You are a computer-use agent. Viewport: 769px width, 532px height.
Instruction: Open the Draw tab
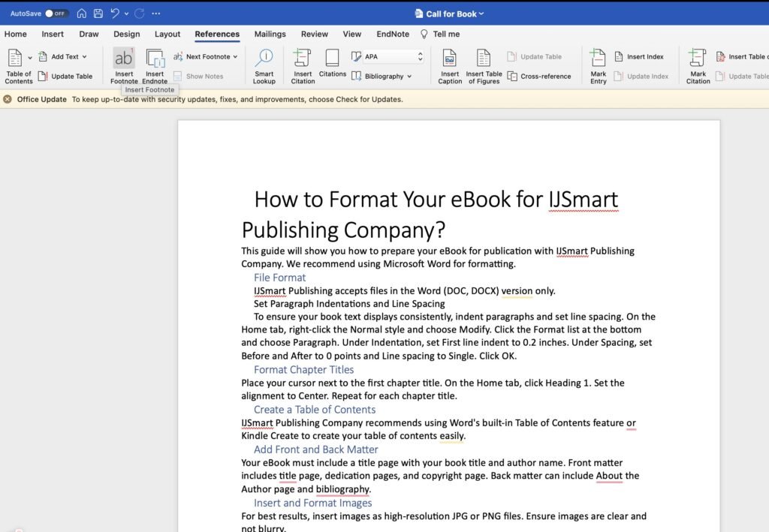89,35
